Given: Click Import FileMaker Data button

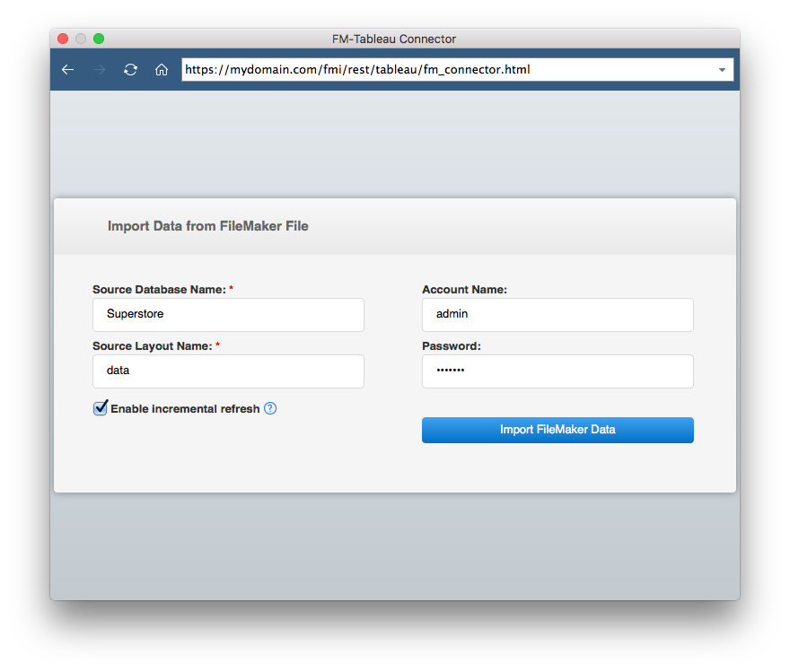Looking at the screenshot, I should 557,430.
